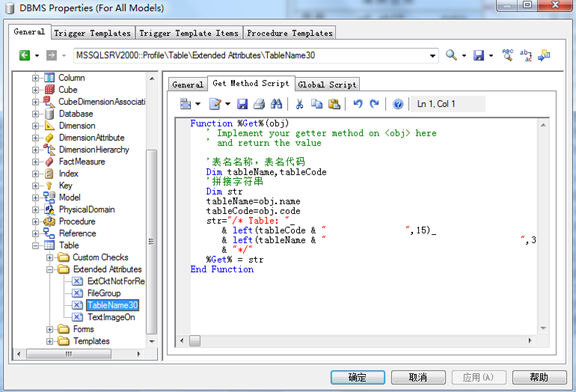
Task: Click the tree vertical scrollbar thumb
Action: pyautogui.click(x=151, y=241)
